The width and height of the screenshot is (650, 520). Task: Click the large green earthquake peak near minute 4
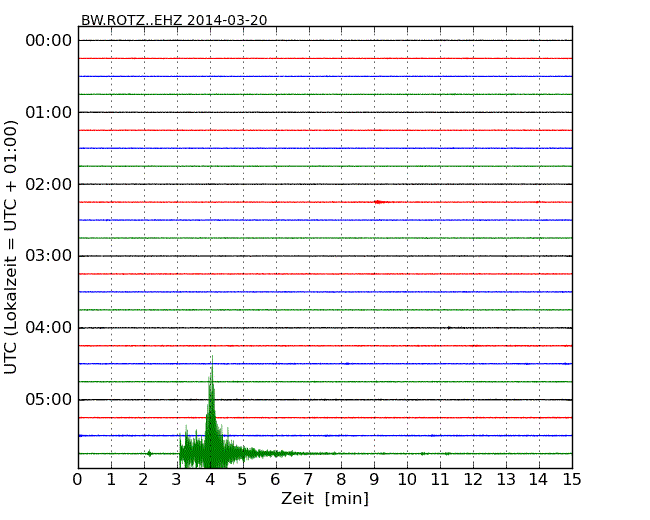[212, 413]
